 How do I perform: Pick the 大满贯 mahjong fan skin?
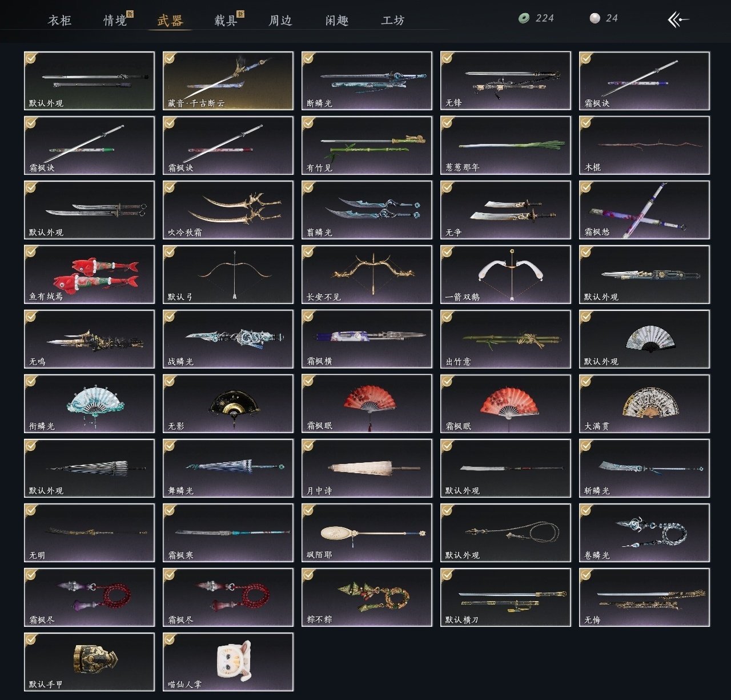[x=644, y=403]
